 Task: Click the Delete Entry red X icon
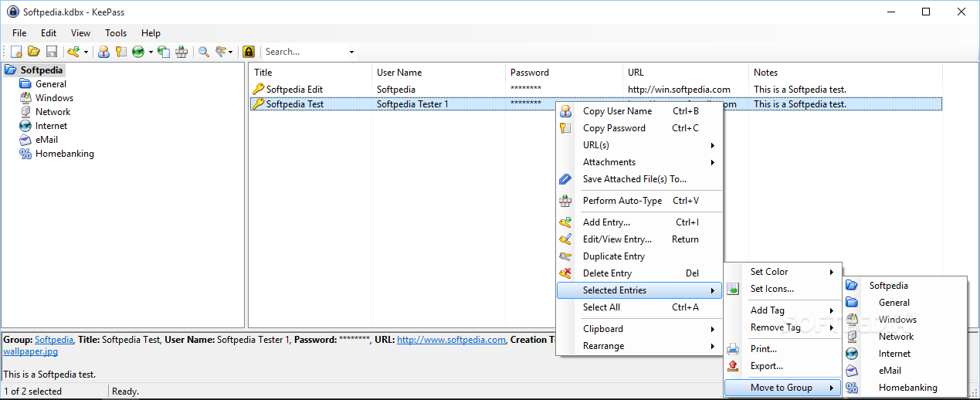[565, 273]
